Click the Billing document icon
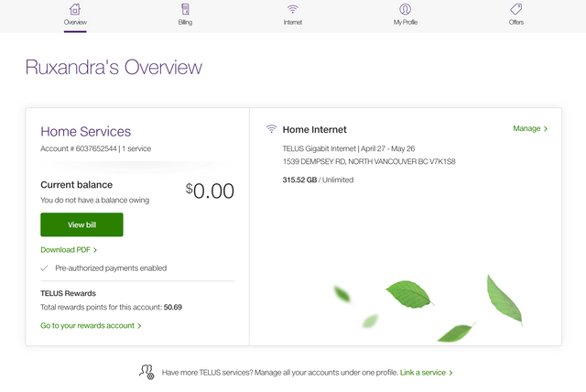The height and width of the screenshot is (392, 586). point(185,8)
